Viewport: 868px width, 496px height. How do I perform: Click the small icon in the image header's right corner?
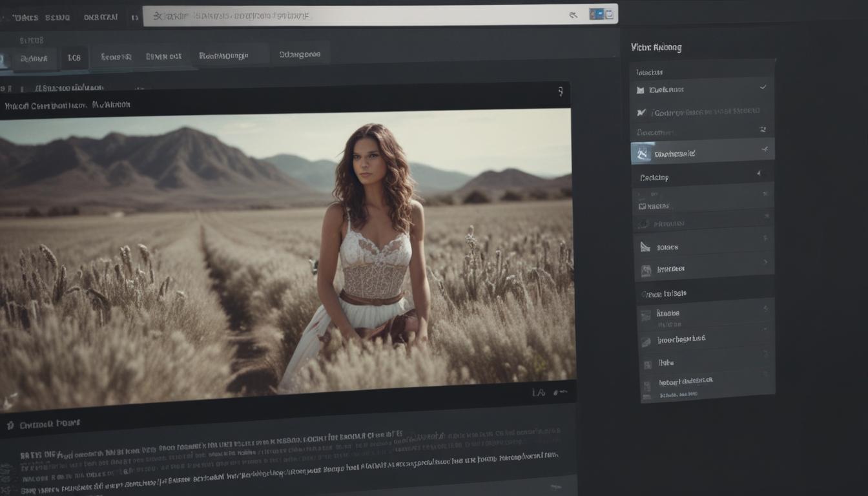point(560,92)
